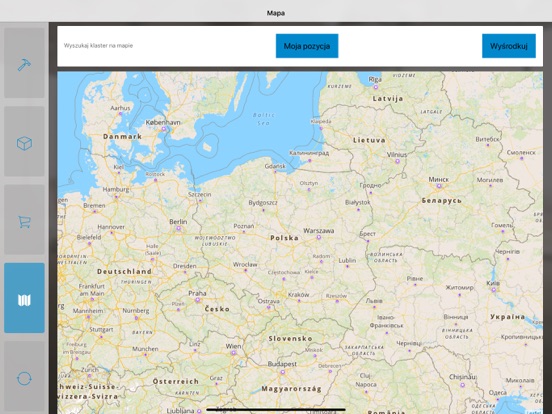Select the Брест map label

point(368,234)
